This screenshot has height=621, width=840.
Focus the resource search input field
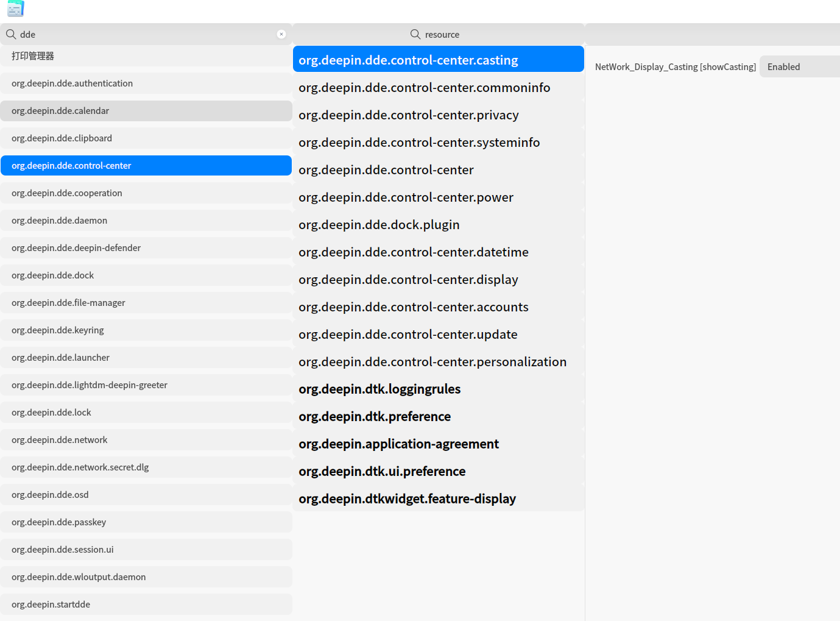[x=439, y=34]
